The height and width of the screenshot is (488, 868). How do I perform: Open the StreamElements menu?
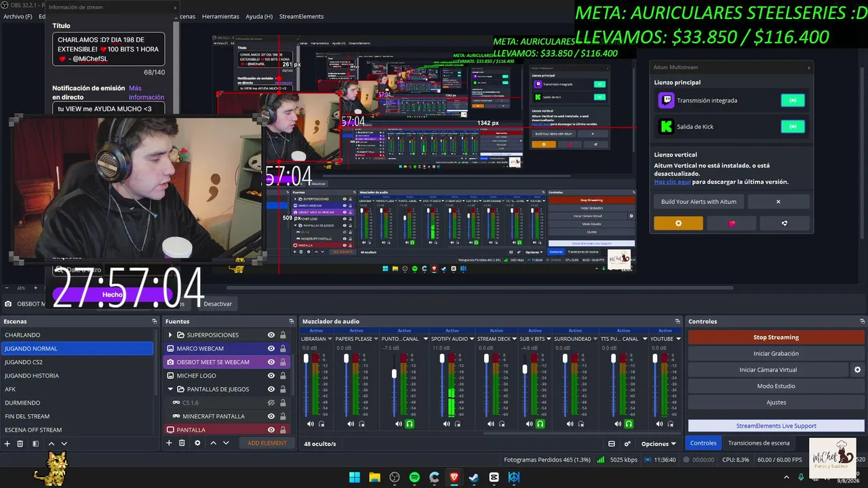click(301, 16)
